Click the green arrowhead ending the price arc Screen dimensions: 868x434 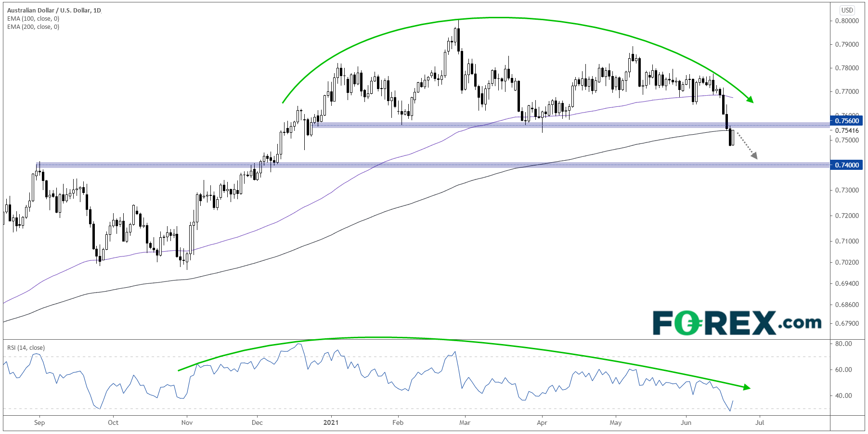coord(750,100)
